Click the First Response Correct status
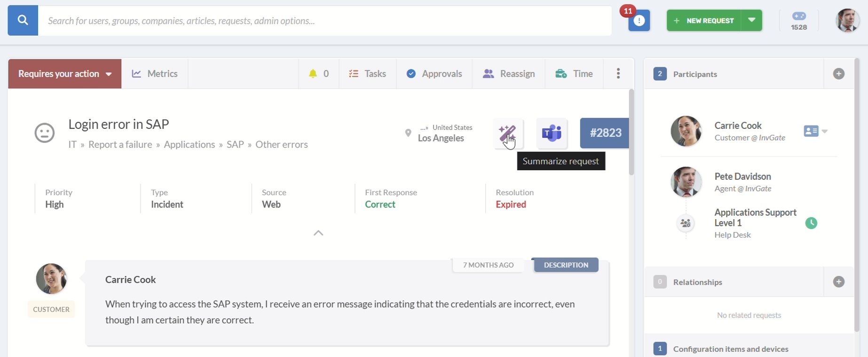Image resolution: width=868 pixels, height=357 pixels. (380, 205)
